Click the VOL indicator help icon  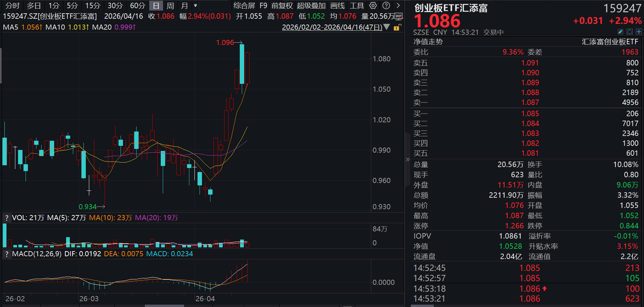(x=6, y=218)
